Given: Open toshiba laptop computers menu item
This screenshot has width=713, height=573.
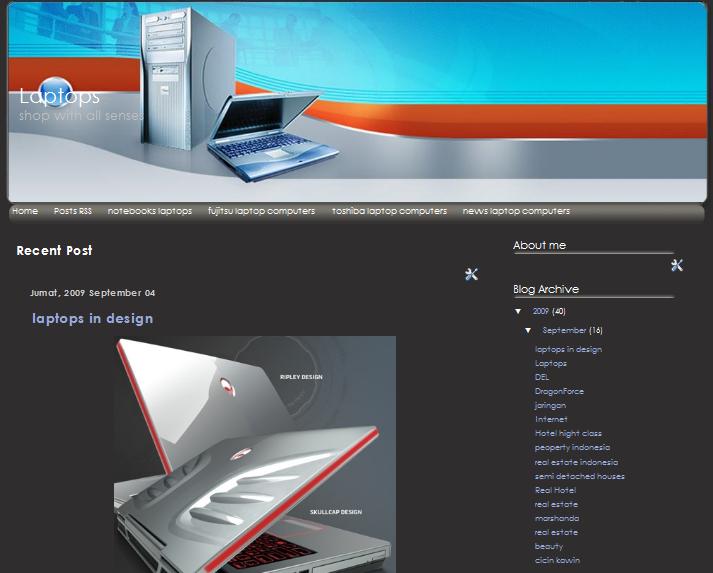Looking at the screenshot, I should pos(390,211).
